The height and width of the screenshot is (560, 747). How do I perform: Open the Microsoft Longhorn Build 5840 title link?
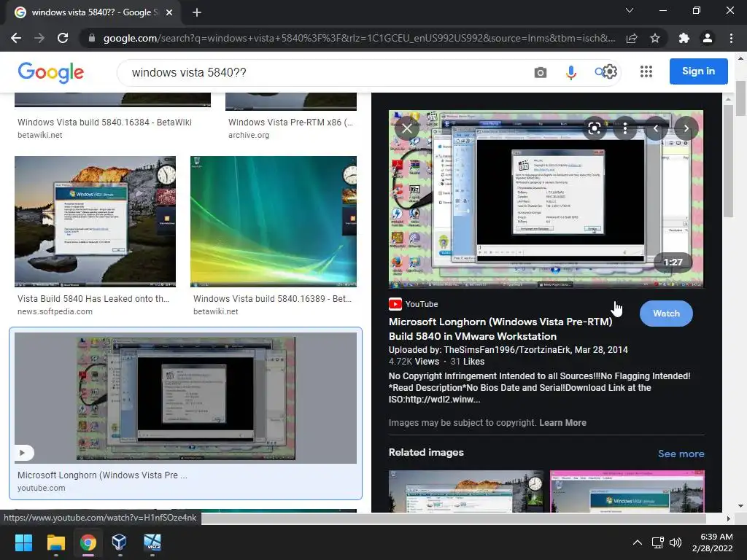500,329
